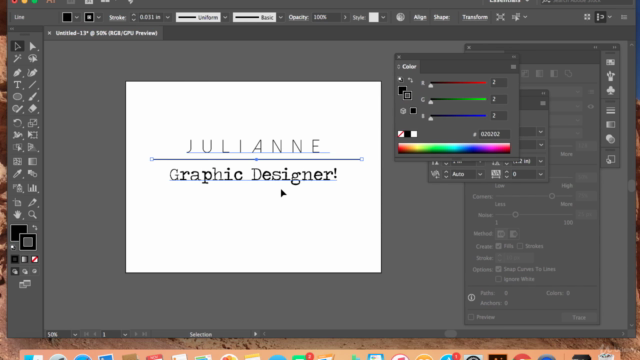
Task: Select the Eraser tool
Action: (33, 109)
